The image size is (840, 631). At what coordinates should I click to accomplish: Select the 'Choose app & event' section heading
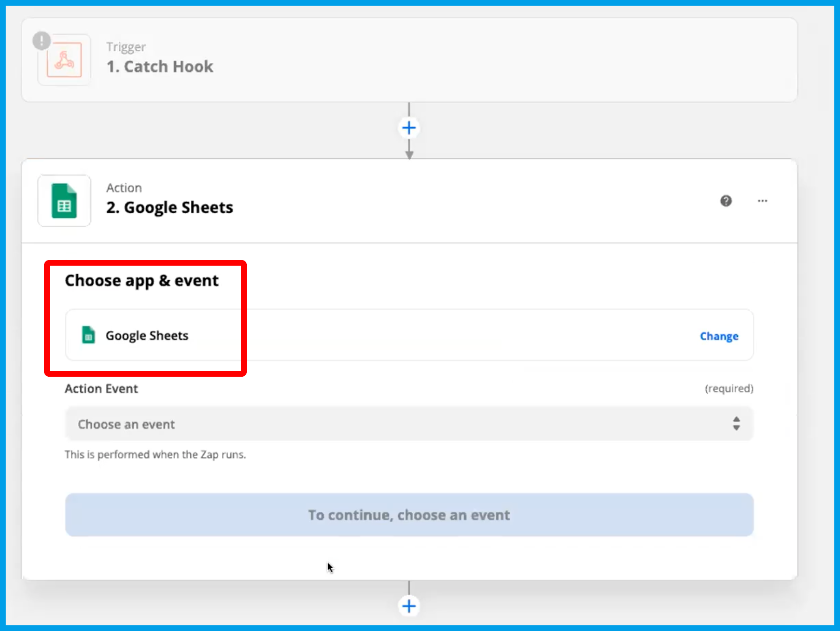142,281
